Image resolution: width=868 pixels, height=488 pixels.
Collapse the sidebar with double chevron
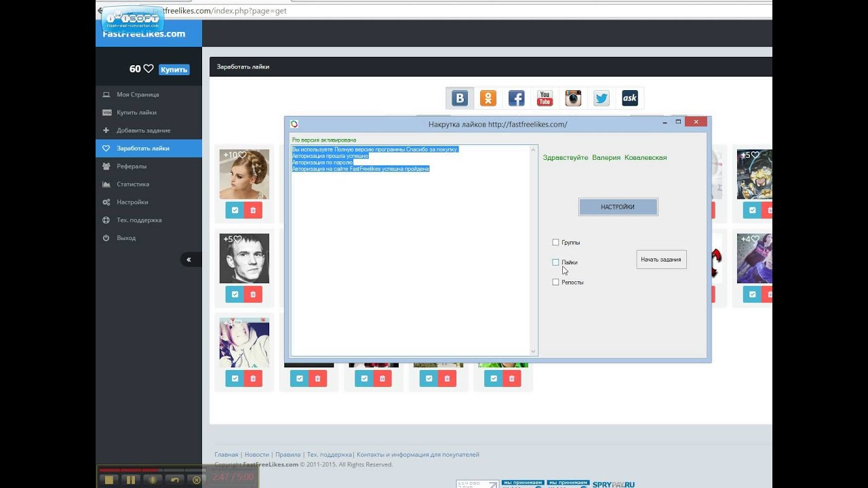pyautogui.click(x=189, y=260)
